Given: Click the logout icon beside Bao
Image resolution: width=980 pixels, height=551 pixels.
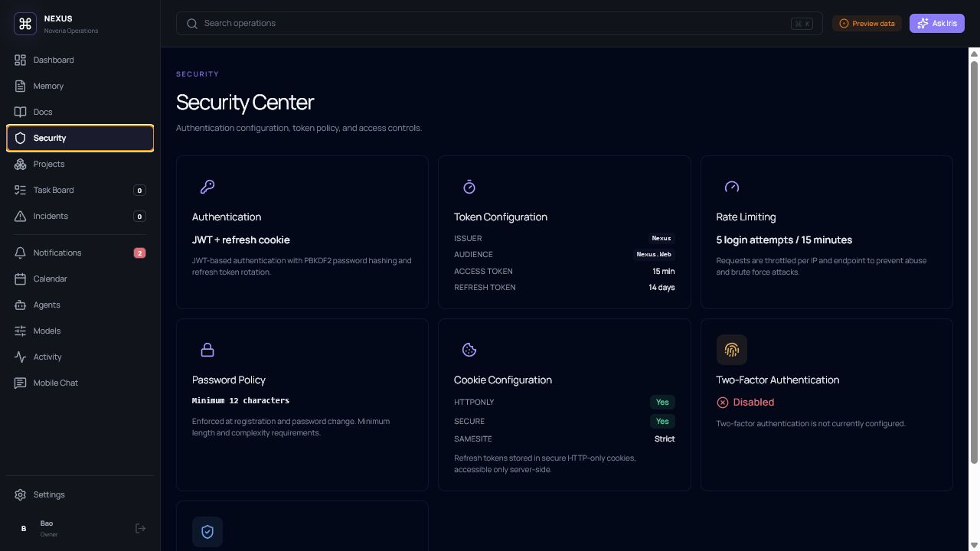Looking at the screenshot, I should (140, 528).
